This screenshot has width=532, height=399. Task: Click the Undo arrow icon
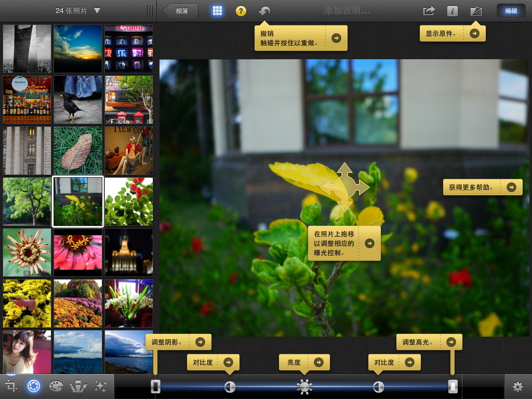(x=264, y=10)
